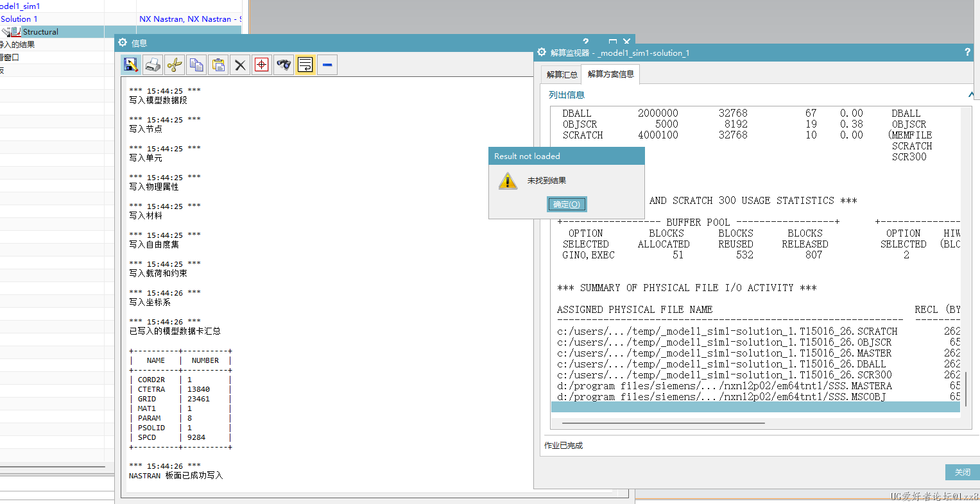The image size is (980, 504).
Task: Select the Solution 1 tree node
Action: click(19, 19)
